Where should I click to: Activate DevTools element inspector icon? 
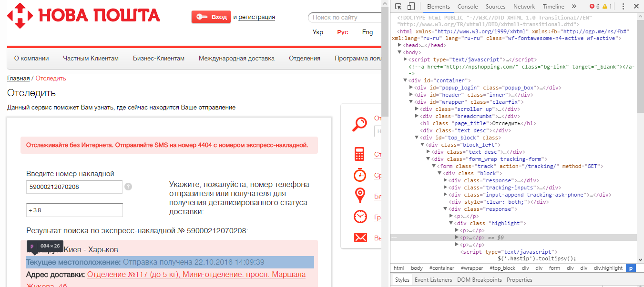[399, 7]
